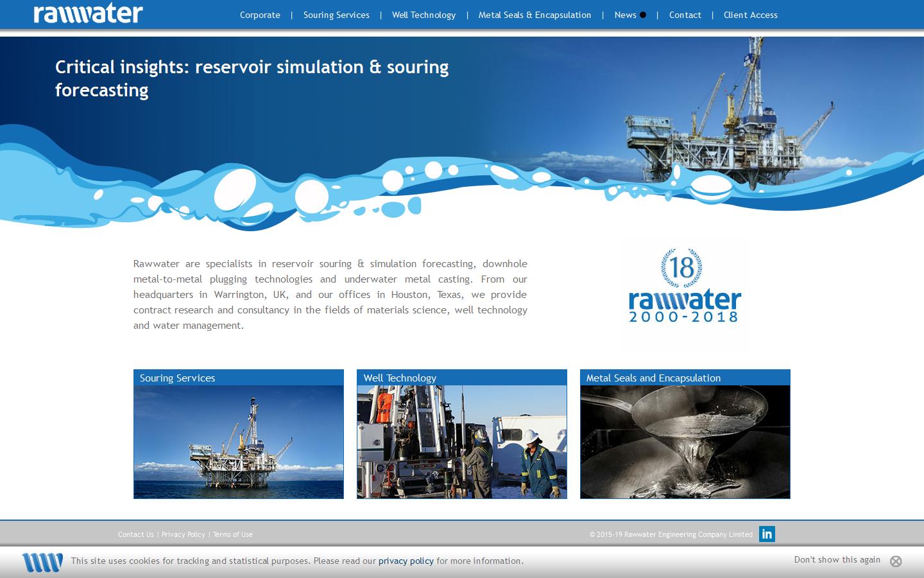Dismiss the cookie notice with the X icon
This screenshot has height=578, width=924.
(x=896, y=561)
